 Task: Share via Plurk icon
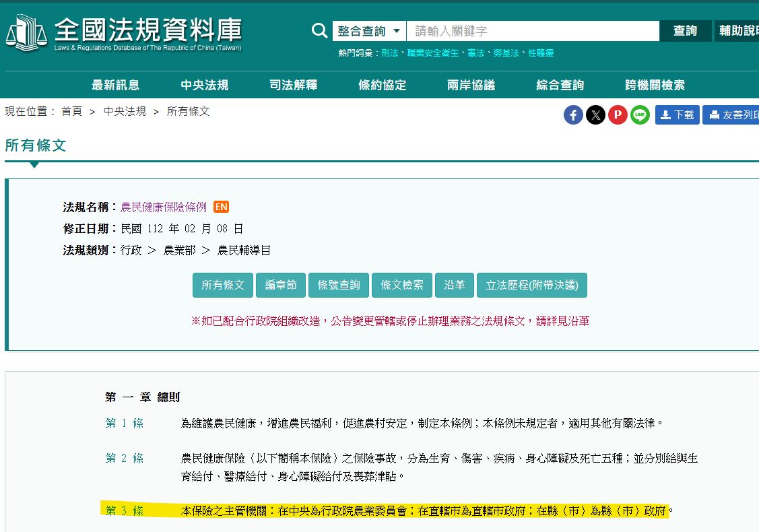[x=618, y=115]
